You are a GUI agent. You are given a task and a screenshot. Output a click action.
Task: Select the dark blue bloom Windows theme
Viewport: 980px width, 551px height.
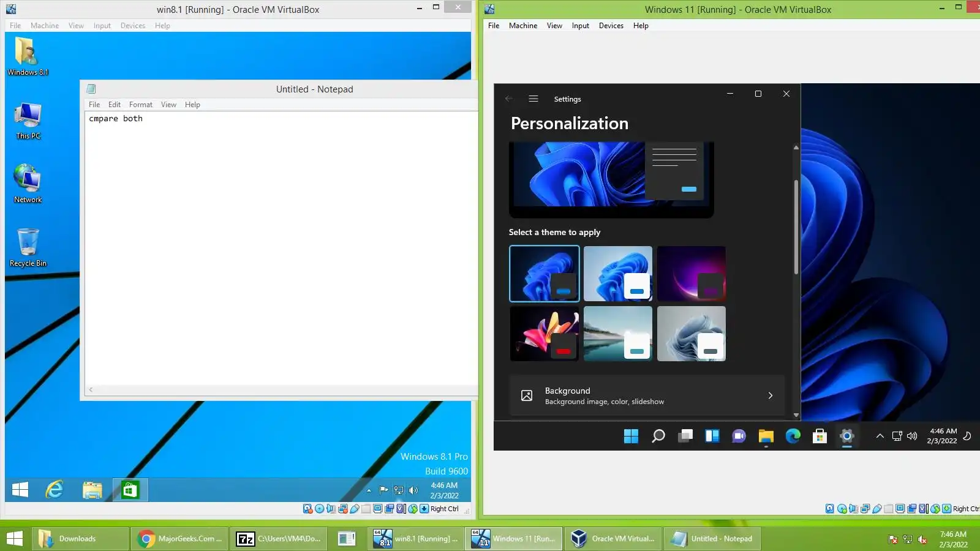(x=545, y=274)
